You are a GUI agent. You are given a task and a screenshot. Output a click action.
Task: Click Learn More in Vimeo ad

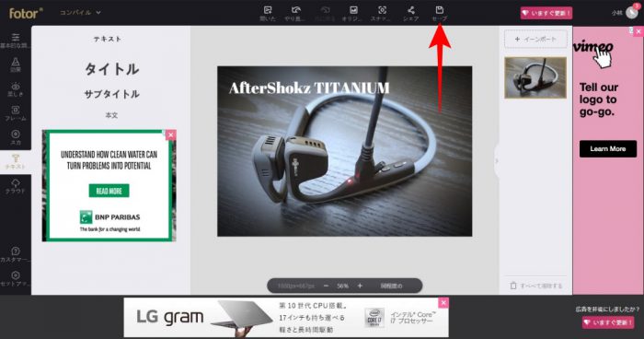(x=608, y=149)
